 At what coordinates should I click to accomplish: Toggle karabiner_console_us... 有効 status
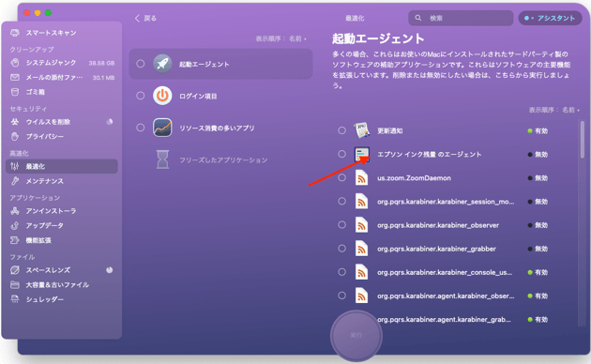(x=538, y=272)
